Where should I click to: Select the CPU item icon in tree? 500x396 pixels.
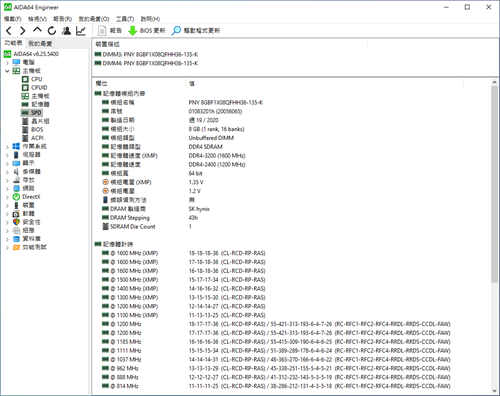25,79
